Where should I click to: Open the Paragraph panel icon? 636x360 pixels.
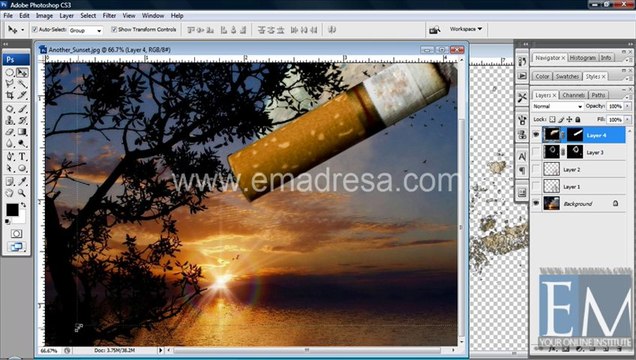point(522,171)
